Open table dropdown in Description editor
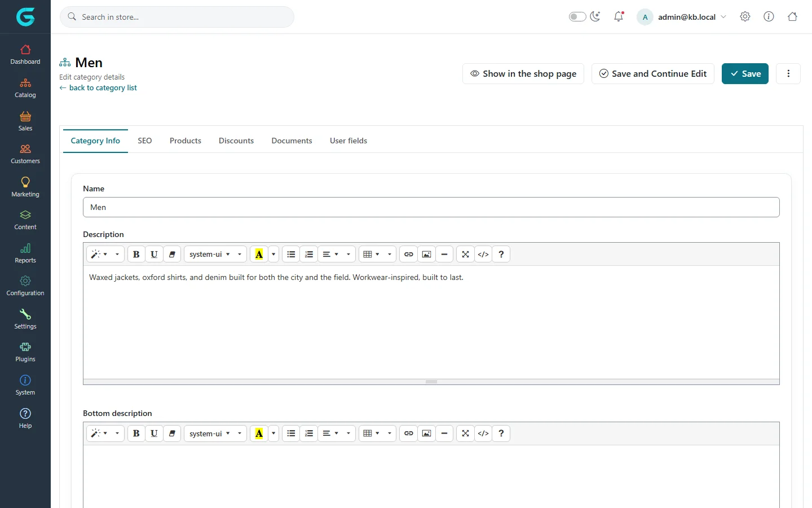Screen dimensions: 812x508 [x=377, y=254]
